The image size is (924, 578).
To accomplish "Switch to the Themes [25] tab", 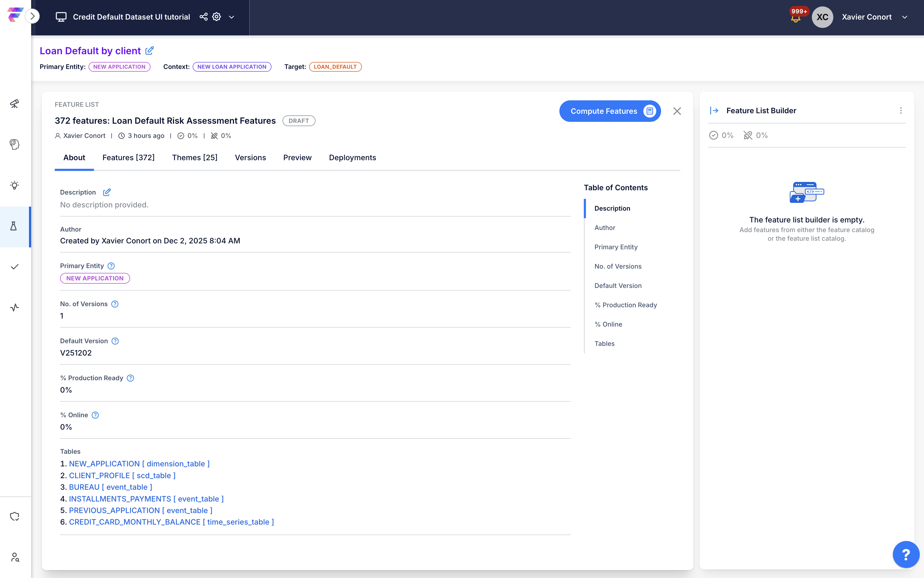I will pyautogui.click(x=195, y=158).
